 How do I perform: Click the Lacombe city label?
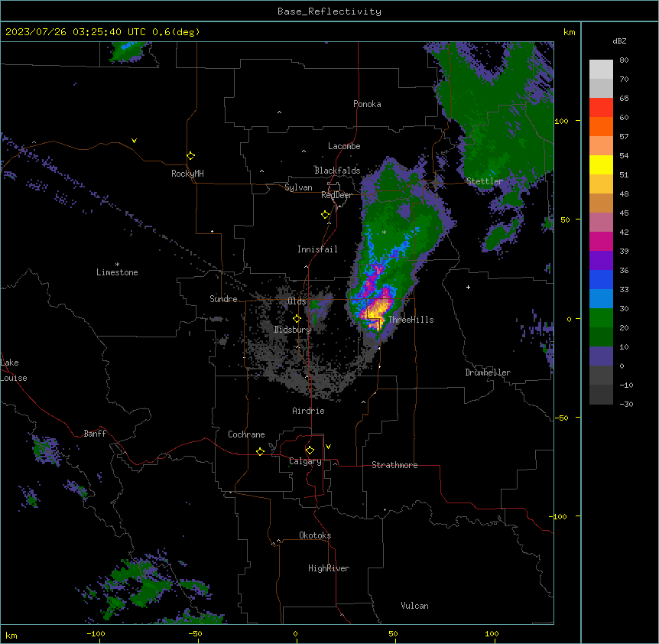[344, 146]
